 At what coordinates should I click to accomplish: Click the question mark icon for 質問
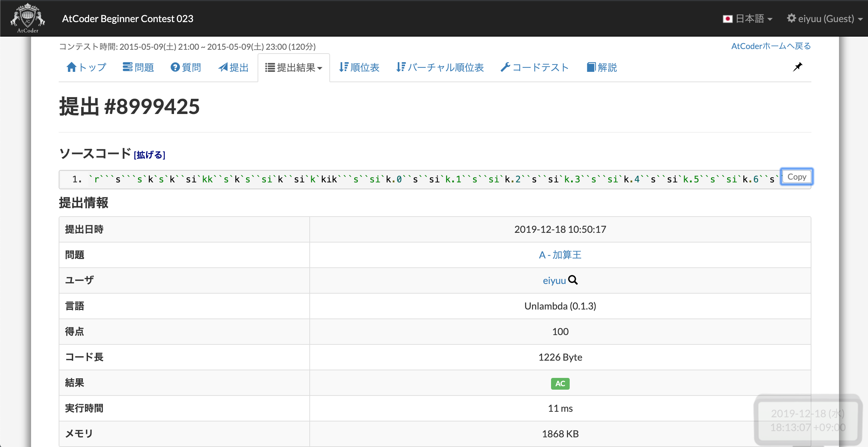[175, 67]
